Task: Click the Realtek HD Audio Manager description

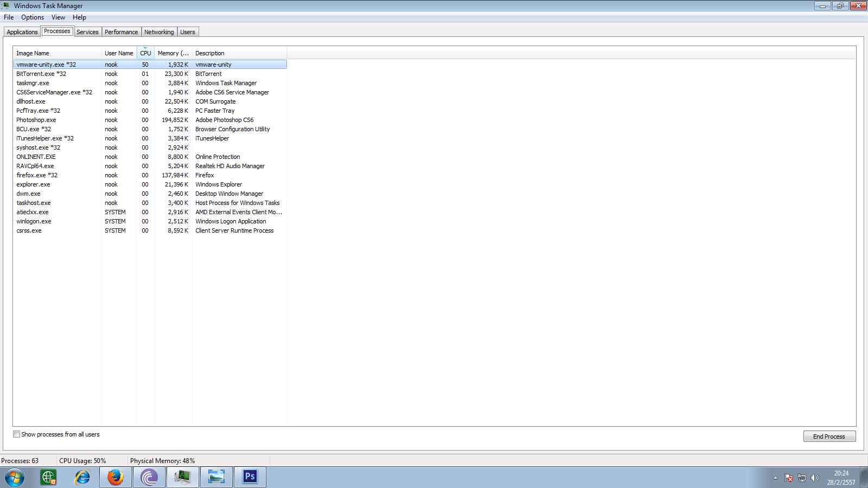Action: tap(230, 166)
